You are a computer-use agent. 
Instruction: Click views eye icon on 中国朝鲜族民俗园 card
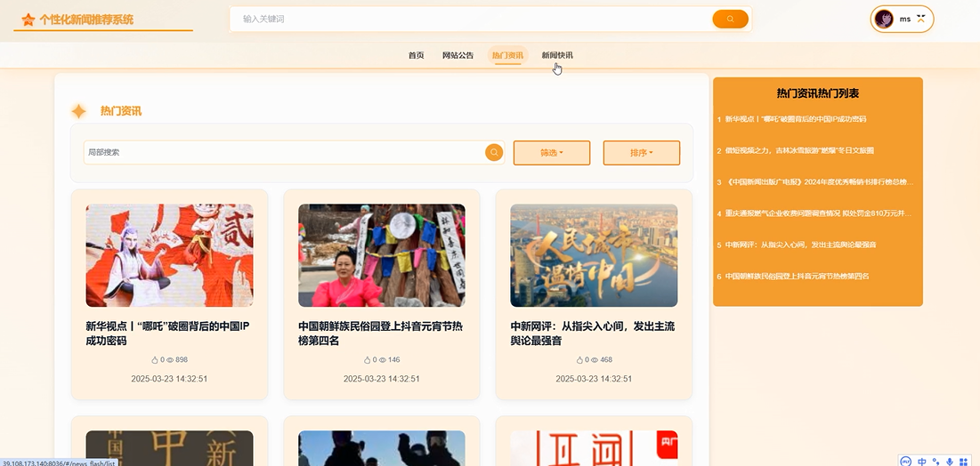(383, 360)
